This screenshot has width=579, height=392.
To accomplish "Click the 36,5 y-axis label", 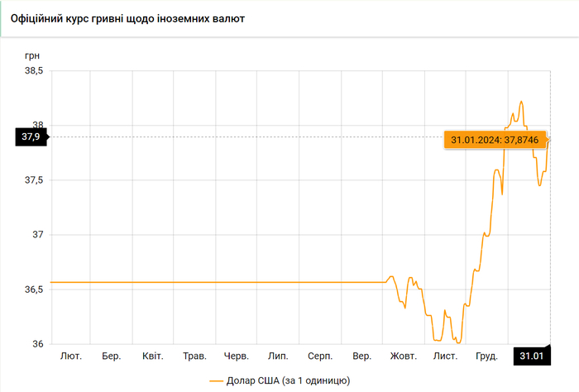I will tap(33, 290).
